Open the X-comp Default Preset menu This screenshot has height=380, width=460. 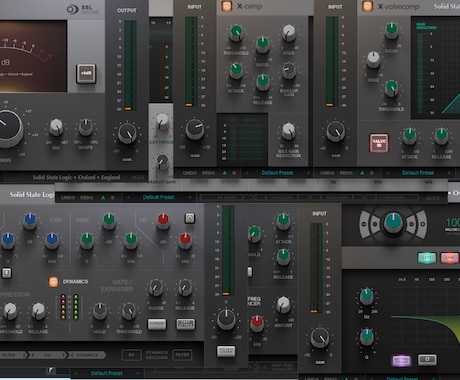pos(277,173)
